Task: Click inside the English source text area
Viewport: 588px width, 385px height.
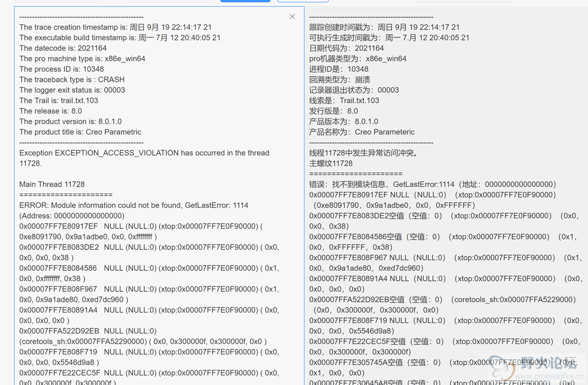Action: [x=159, y=196]
